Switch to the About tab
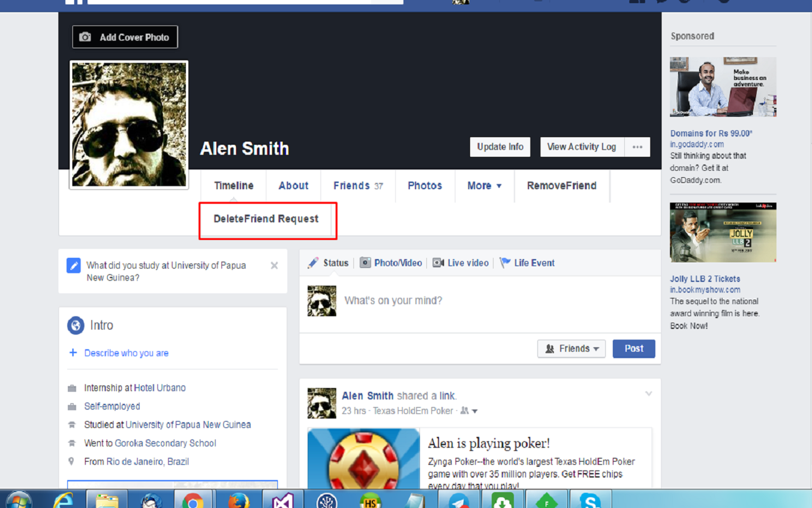This screenshot has width=812, height=508. [293, 185]
